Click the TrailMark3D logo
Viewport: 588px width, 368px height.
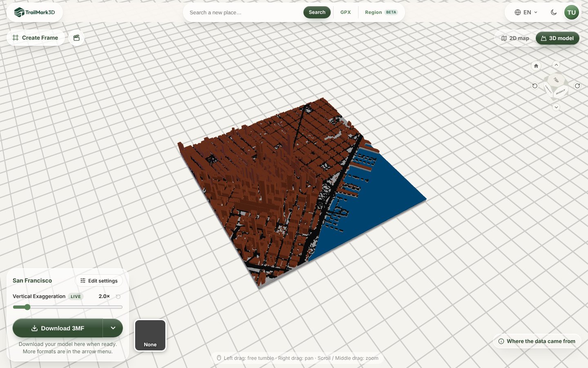tap(34, 12)
